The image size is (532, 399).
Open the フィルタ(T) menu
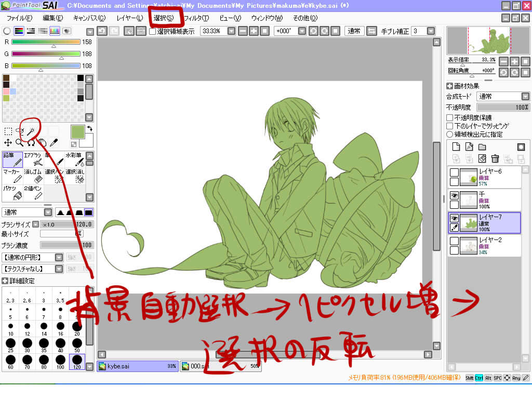[196, 18]
